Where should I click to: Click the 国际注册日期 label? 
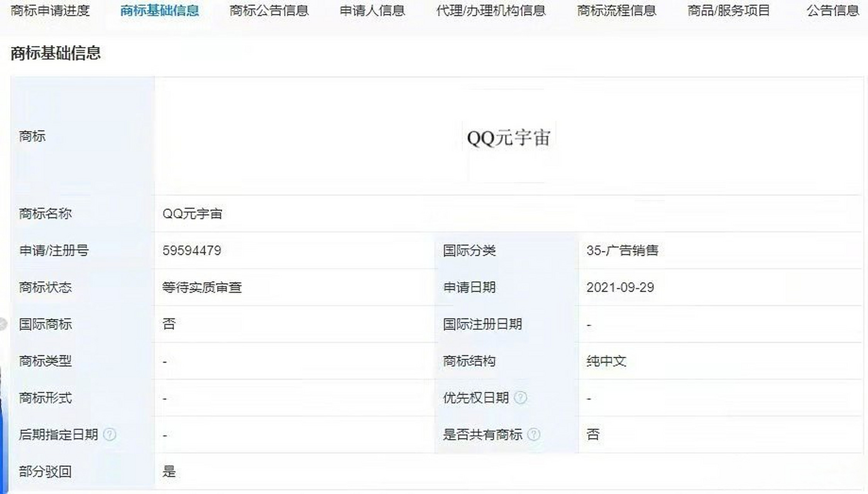click(x=482, y=324)
